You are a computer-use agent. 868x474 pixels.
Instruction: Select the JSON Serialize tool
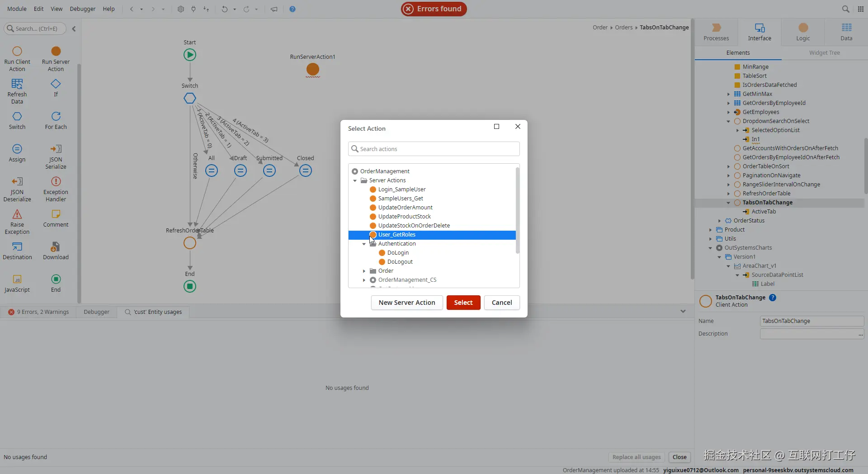[x=56, y=156]
